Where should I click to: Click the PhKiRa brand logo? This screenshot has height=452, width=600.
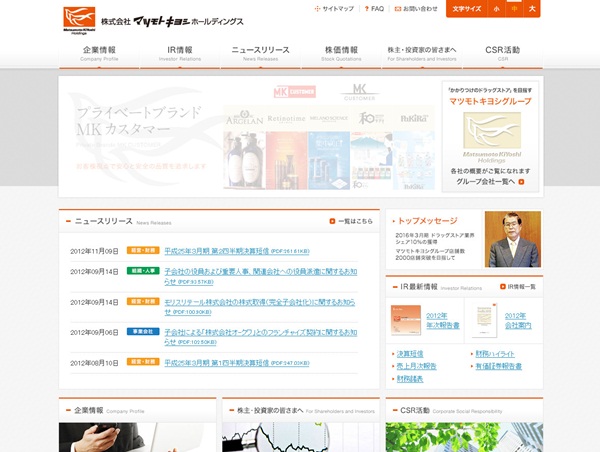coord(414,119)
